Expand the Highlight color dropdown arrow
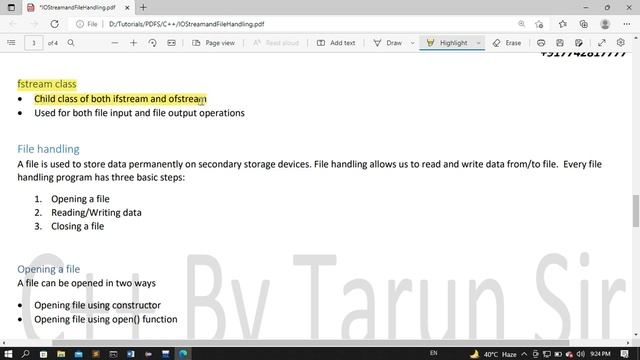The height and width of the screenshot is (360, 640). [x=478, y=42]
